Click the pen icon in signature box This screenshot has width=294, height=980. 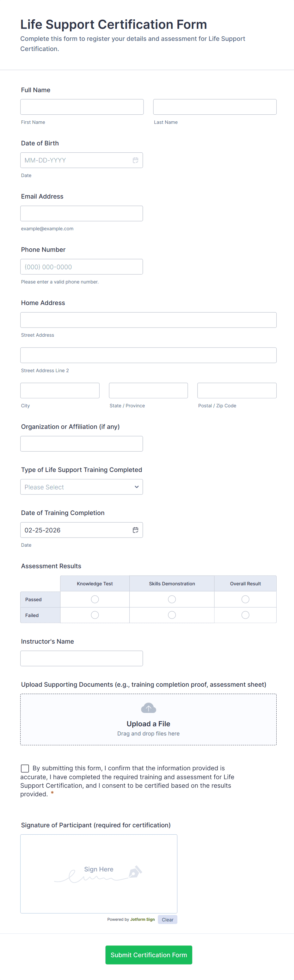click(135, 872)
